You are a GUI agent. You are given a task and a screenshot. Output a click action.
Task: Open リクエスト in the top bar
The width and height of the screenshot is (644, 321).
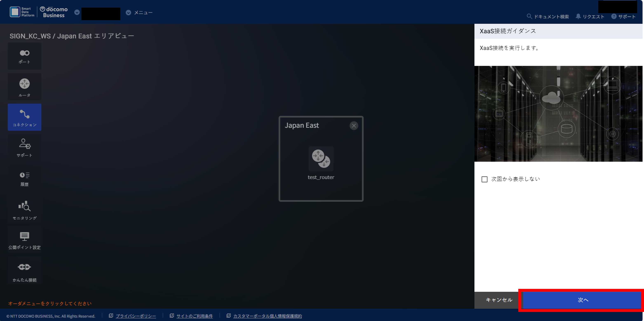[x=590, y=16]
